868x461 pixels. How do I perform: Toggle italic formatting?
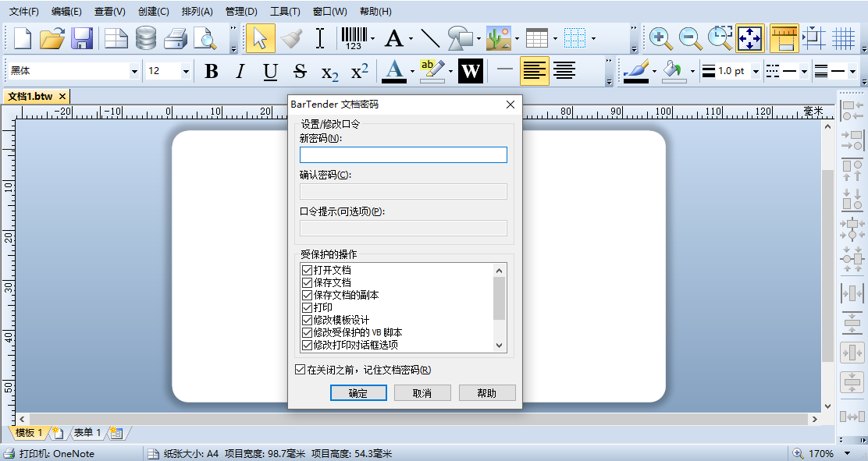point(240,71)
